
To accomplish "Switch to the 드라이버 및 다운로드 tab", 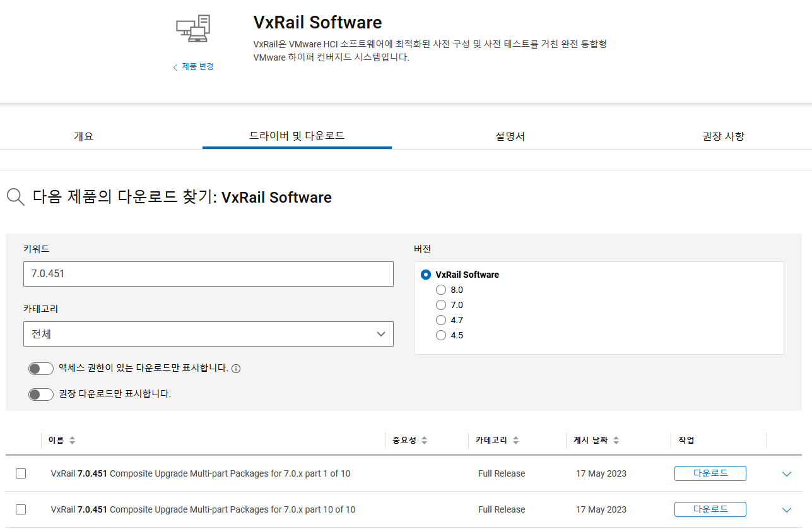I will pyautogui.click(x=297, y=136).
